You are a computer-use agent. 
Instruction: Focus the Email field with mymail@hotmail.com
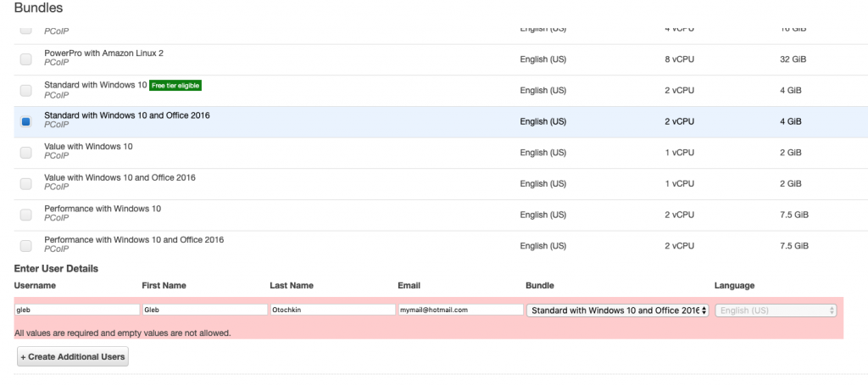pos(460,310)
